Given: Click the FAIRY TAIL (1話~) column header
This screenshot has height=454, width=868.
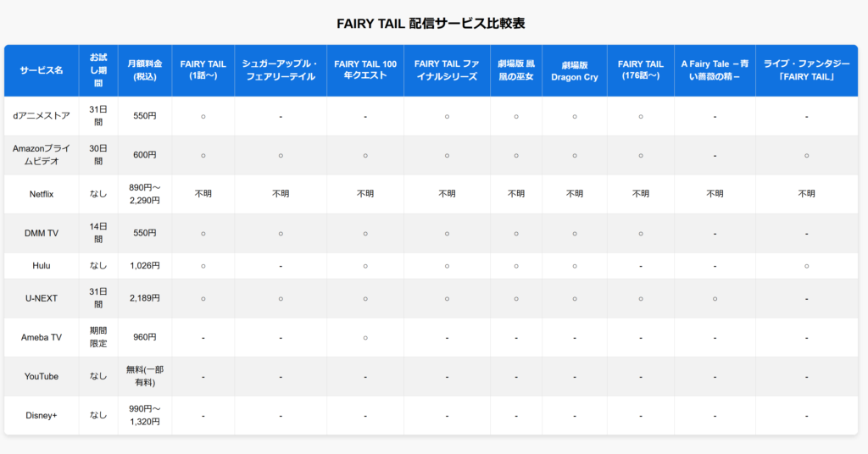Looking at the screenshot, I should click(x=203, y=70).
